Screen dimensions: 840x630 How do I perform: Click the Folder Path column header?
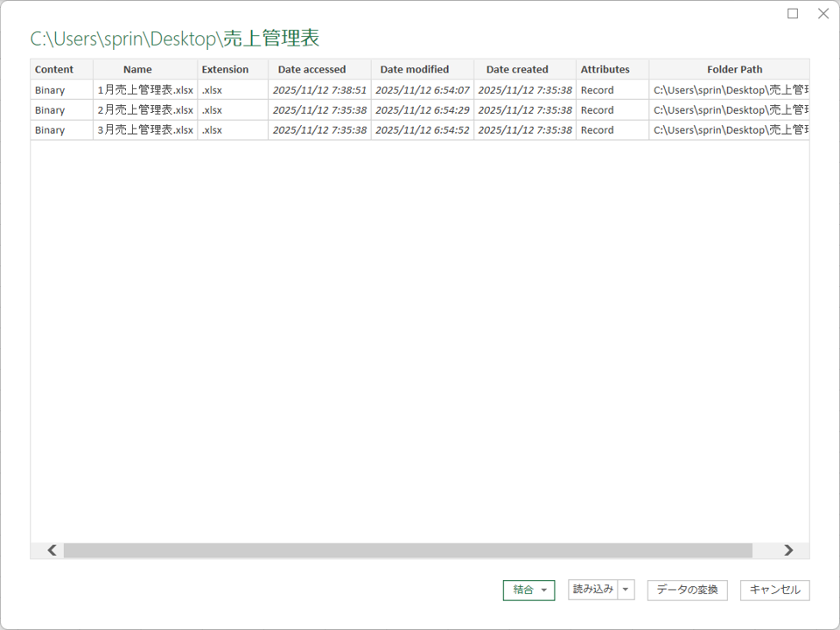[x=734, y=69]
